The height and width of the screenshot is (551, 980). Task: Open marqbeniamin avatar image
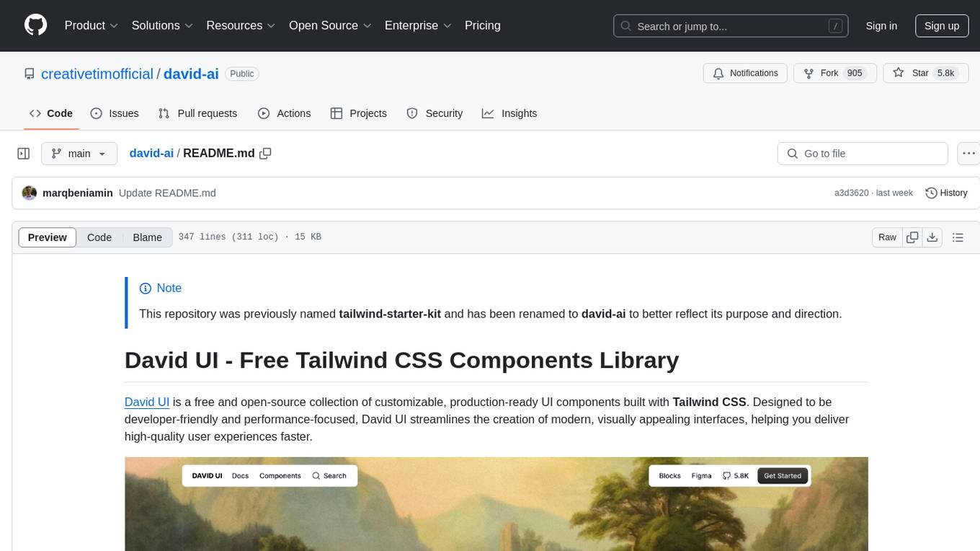[30, 193]
